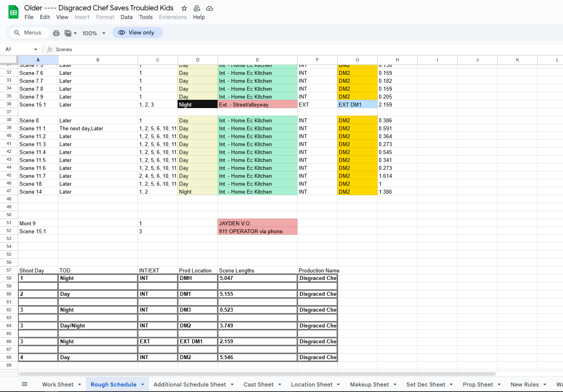This screenshot has height=392, width=563.
Task: Open Rough Schedule tab options arrow
Action: click(x=143, y=384)
